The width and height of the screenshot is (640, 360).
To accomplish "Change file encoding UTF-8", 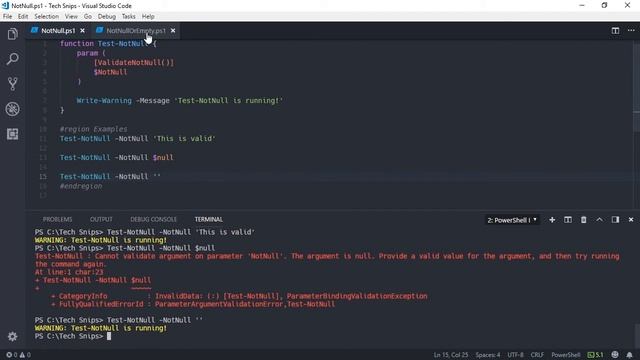I will tap(515, 355).
